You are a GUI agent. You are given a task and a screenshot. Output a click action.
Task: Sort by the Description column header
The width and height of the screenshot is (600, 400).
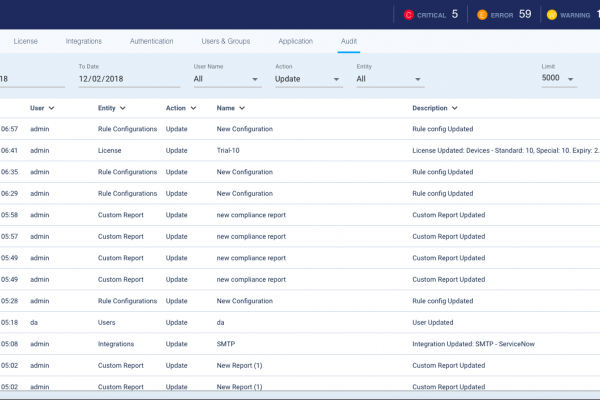(435, 108)
